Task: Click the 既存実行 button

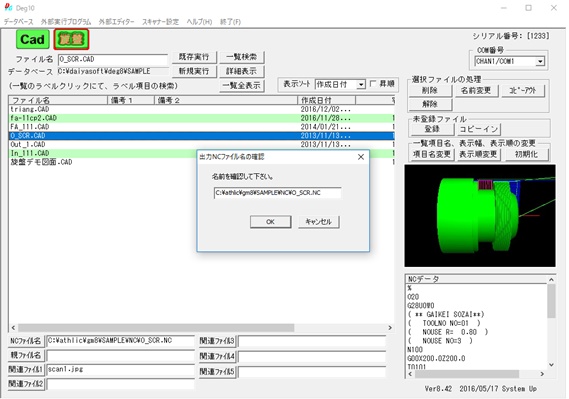Action: pos(194,57)
